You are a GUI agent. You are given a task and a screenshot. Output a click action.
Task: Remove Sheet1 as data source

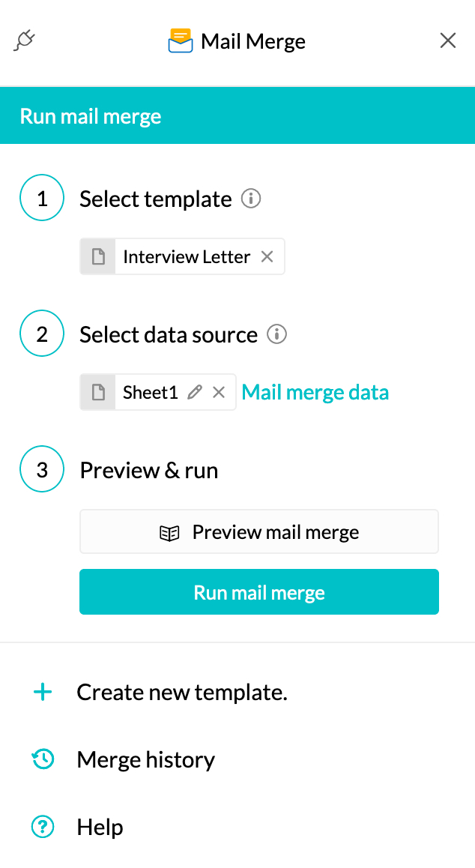click(x=218, y=391)
